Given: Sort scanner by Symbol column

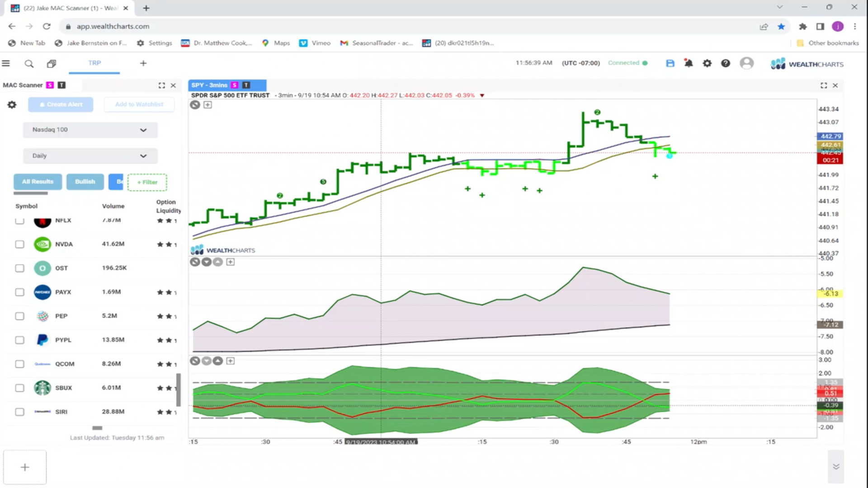Looking at the screenshot, I should coord(26,206).
